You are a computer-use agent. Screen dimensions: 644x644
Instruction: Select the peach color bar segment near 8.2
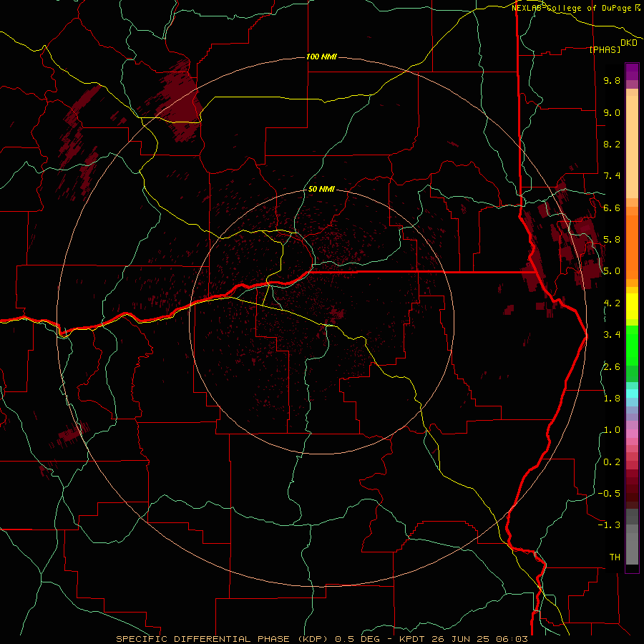click(632, 147)
